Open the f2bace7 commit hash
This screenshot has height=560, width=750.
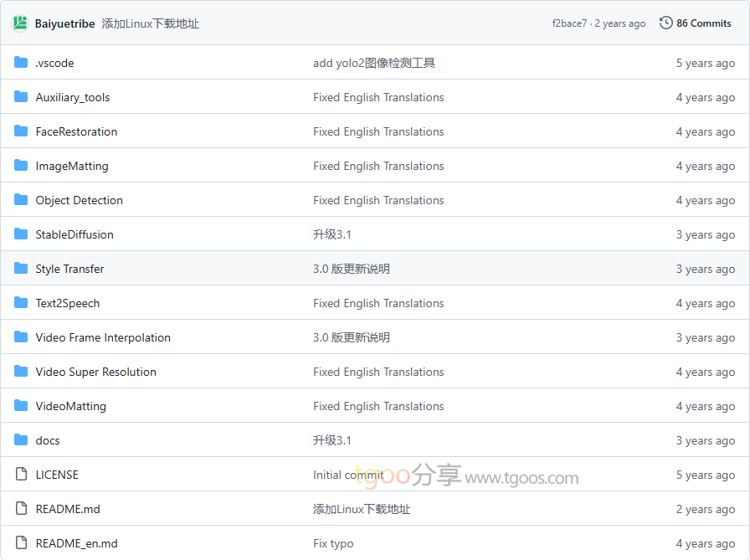(569, 23)
